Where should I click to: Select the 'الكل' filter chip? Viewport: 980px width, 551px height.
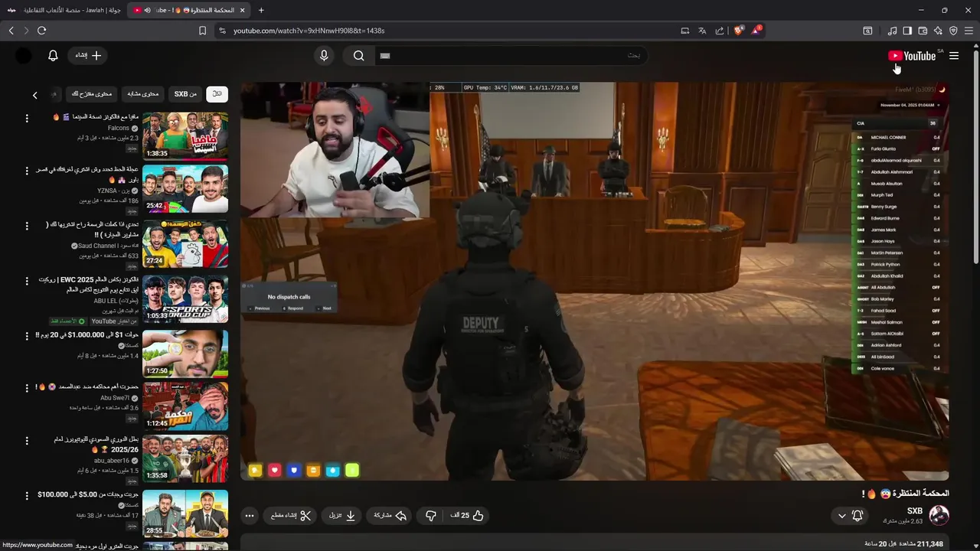pyautogui.click(x=217, y=94)
